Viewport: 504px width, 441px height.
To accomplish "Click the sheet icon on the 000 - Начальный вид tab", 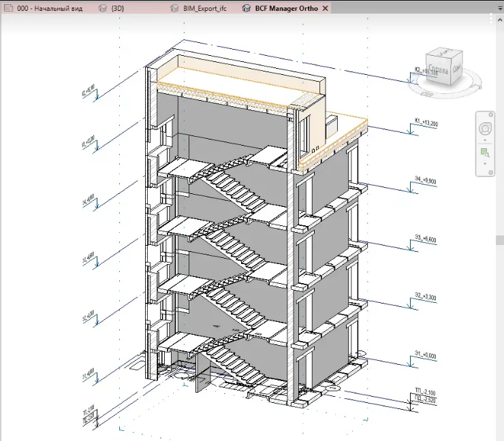I will pyautogui.click(x=8, y=8).
